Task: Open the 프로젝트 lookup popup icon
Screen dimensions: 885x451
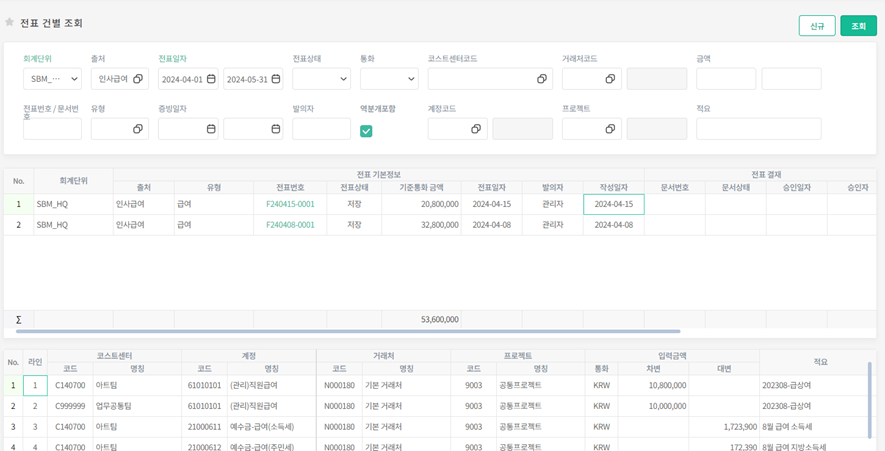Action: pyautogui.click(x=610, y=129)
